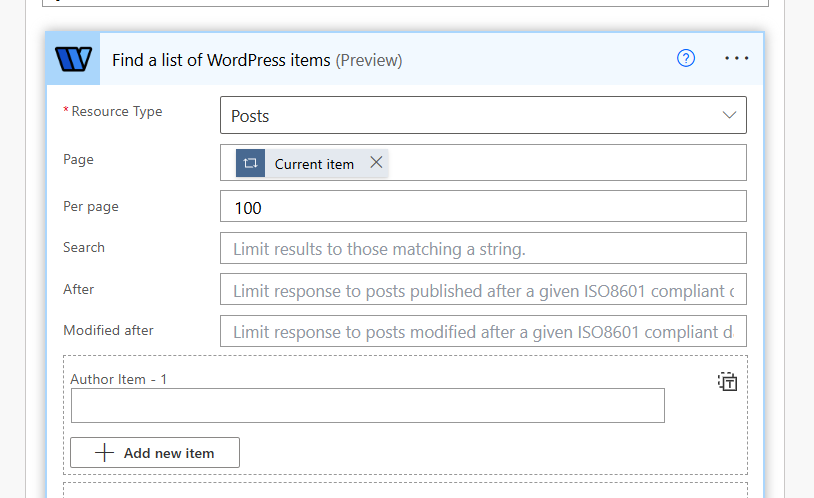Click the Page label
This screenshot has width=814, height=498.
pos(78,159)
